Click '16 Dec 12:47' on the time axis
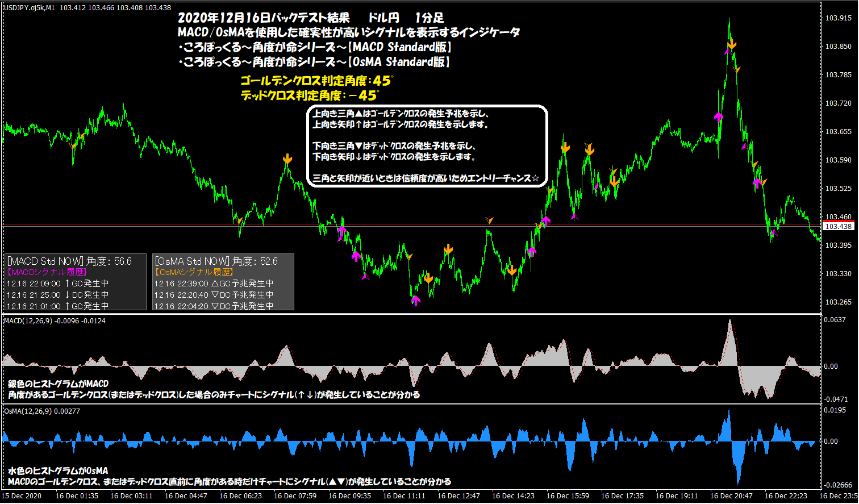 click(458, 496)
